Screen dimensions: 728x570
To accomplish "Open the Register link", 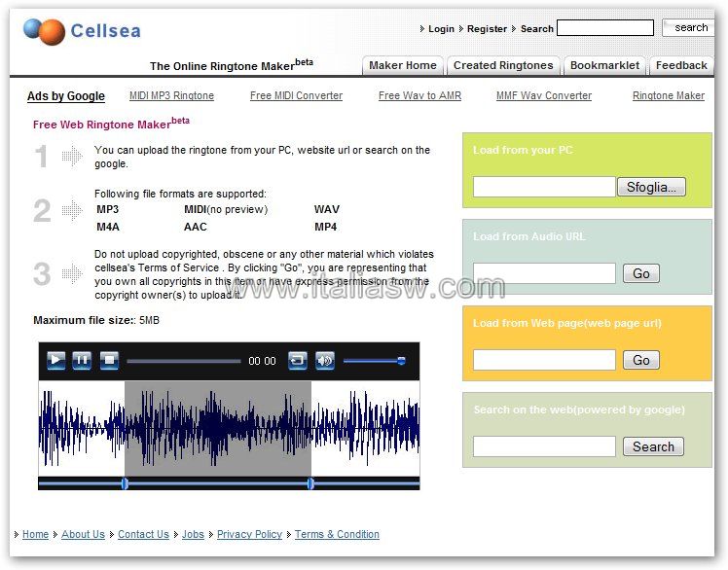I will (487, 29).
